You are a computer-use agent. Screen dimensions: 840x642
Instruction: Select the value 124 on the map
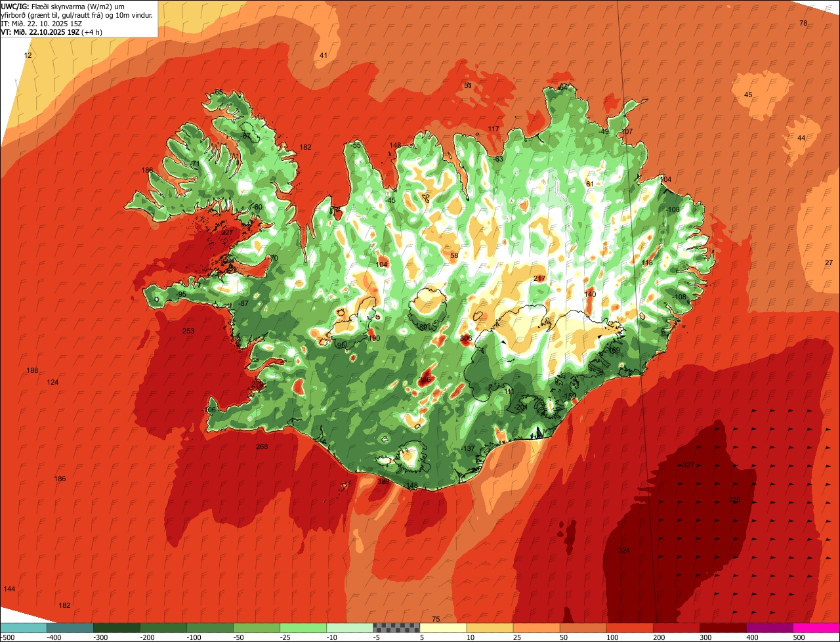coord(53,383)
